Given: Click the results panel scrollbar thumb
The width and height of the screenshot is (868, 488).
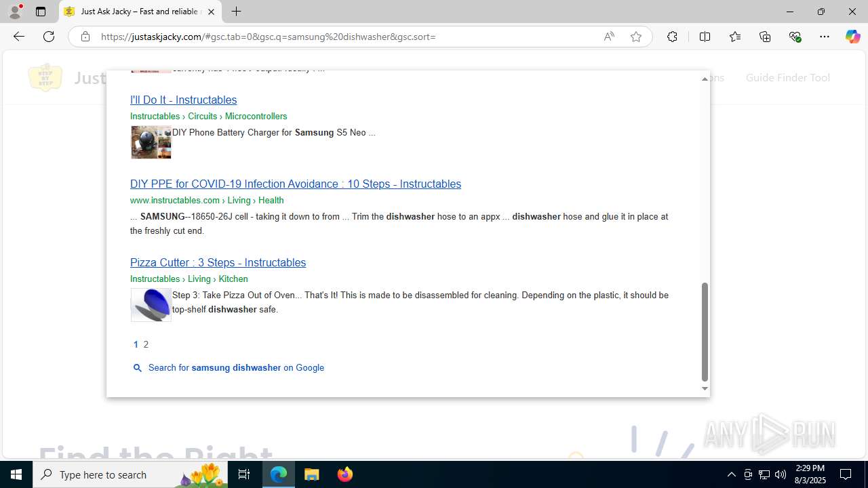Looking at the screenshot, I should point(705,332).
